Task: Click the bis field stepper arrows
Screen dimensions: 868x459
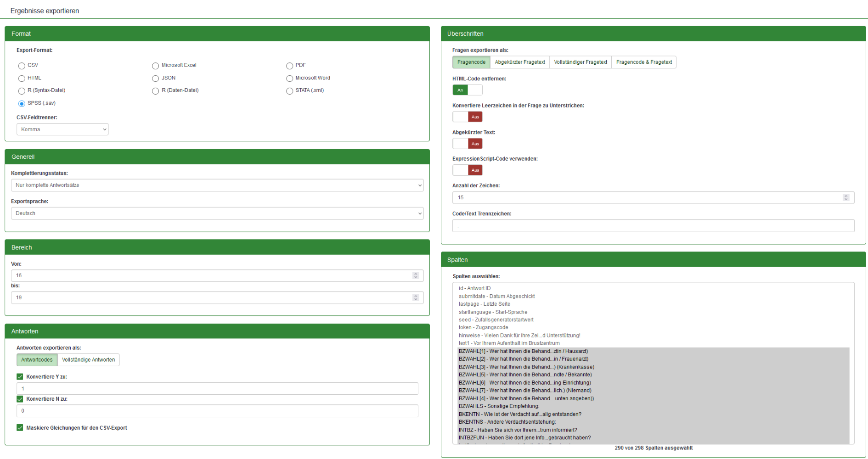Action: click(416, 298)
